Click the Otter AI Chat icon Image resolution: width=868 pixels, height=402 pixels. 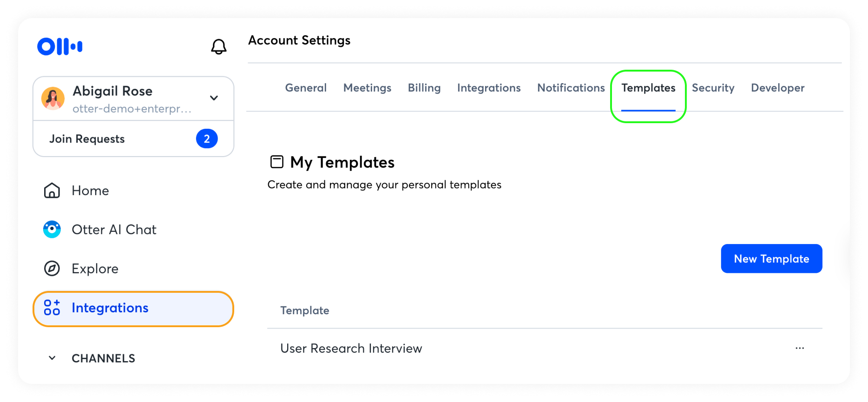coord(52,230)
